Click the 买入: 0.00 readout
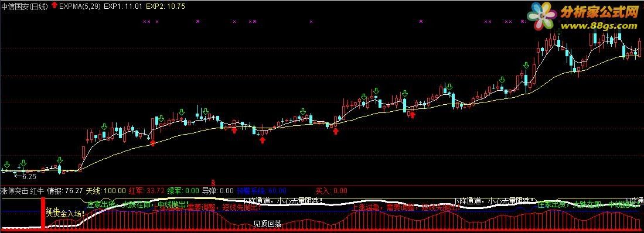The height and width of the screenshot is (233, 644). (331, 191)
